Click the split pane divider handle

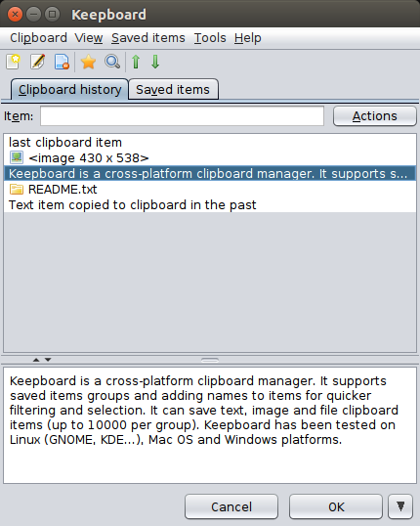point(210,360)
